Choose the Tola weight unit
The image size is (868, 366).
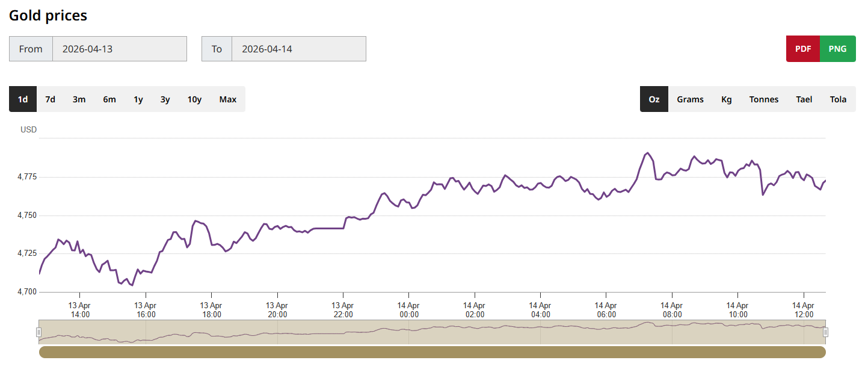pos(838,99)
